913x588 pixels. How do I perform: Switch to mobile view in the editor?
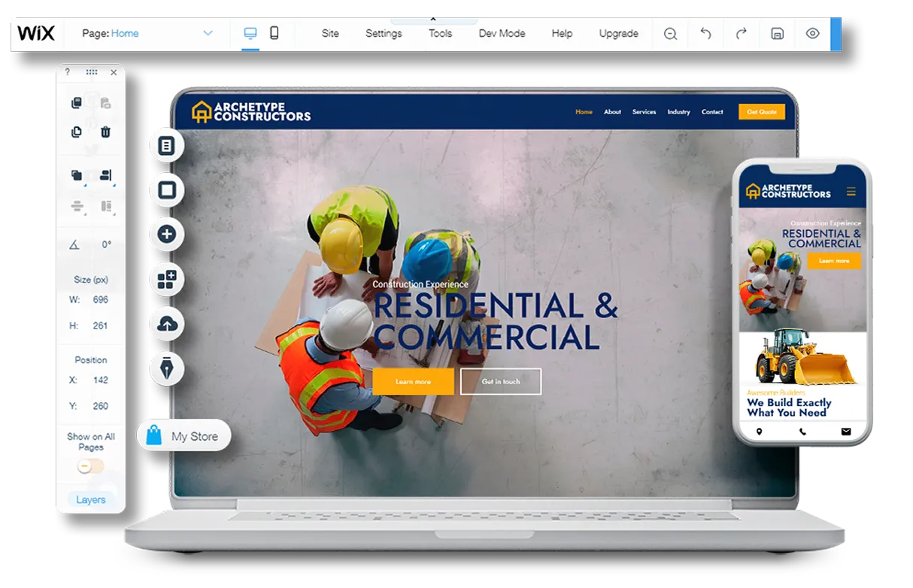coord(275,33)
